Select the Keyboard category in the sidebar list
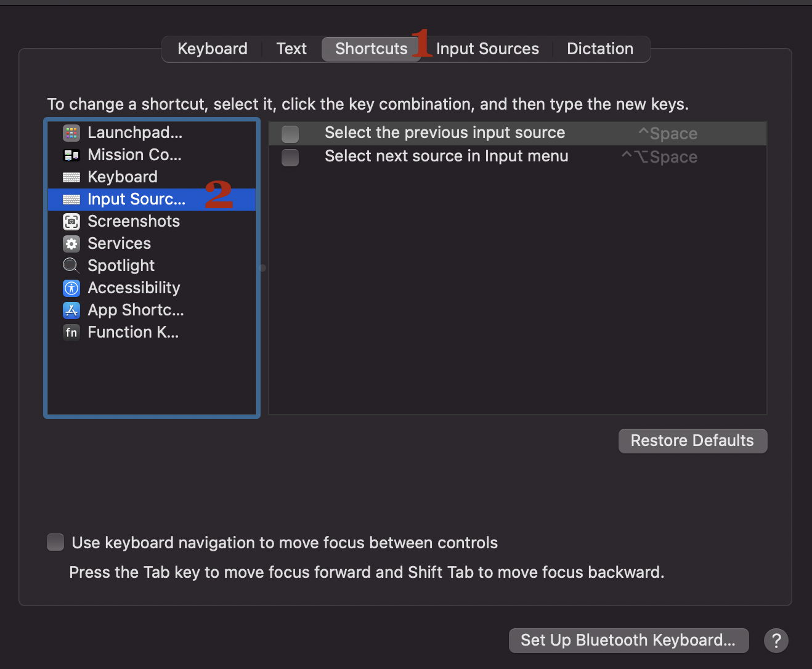Screen dimensions: 812x669 point(123,177)
